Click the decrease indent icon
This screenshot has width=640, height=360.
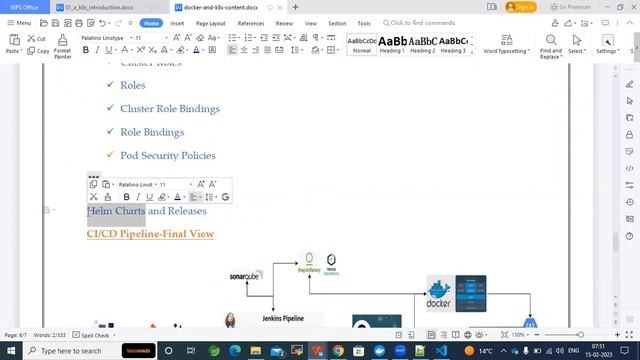[264, 38]
